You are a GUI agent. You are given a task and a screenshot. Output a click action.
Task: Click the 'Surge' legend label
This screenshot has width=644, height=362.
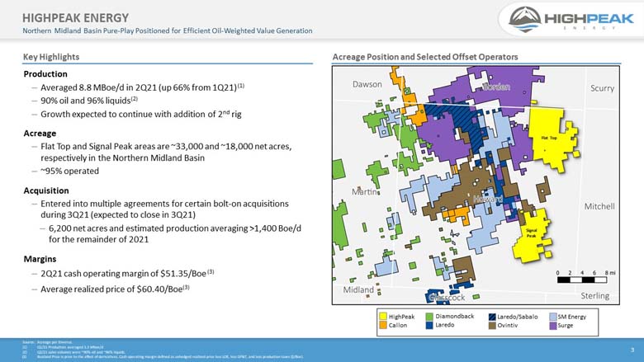click(x=566, y=325)
